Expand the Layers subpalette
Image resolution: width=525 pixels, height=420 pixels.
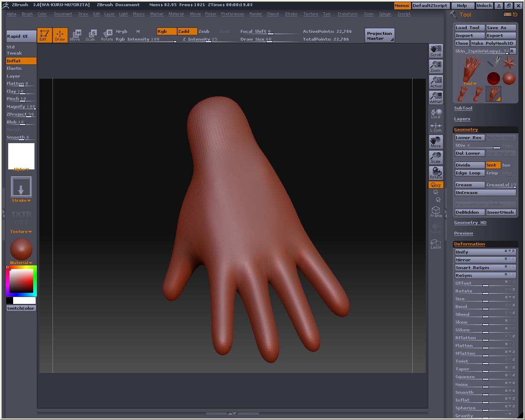tap(462, 119)
